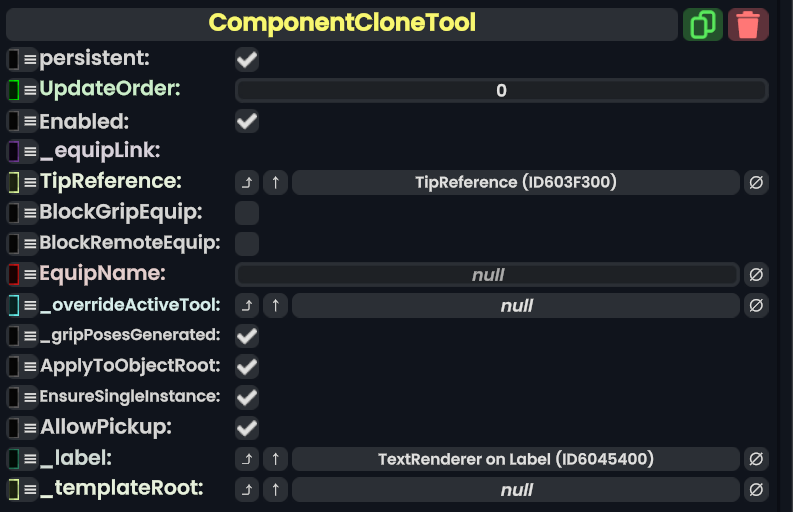Click the red trash delete component icon
The height and width of the screenshot is (512, 793).
pyautogui.click(x=748, y=24)
